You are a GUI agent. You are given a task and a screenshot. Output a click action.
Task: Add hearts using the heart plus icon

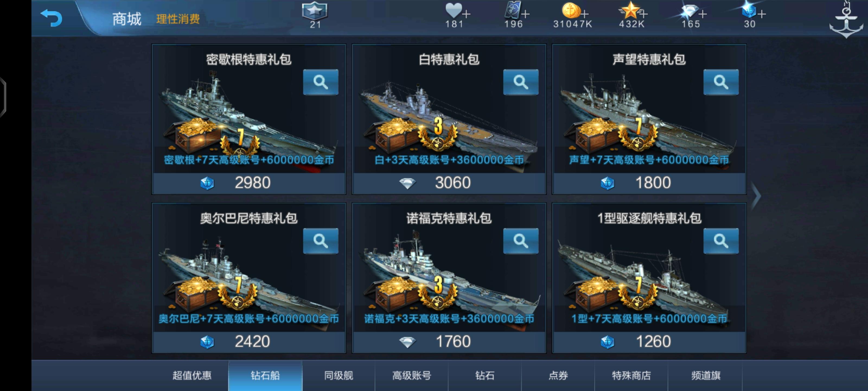coord(466,14)
